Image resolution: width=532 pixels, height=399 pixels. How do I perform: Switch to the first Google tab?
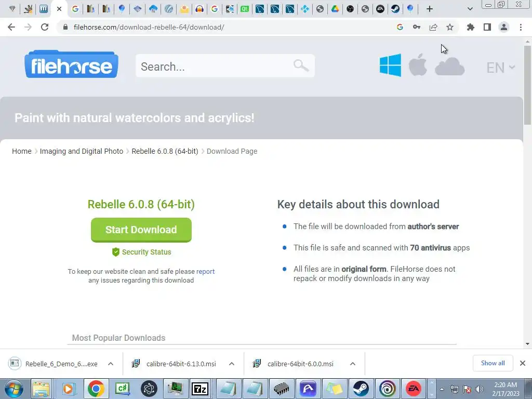[75, 9]
